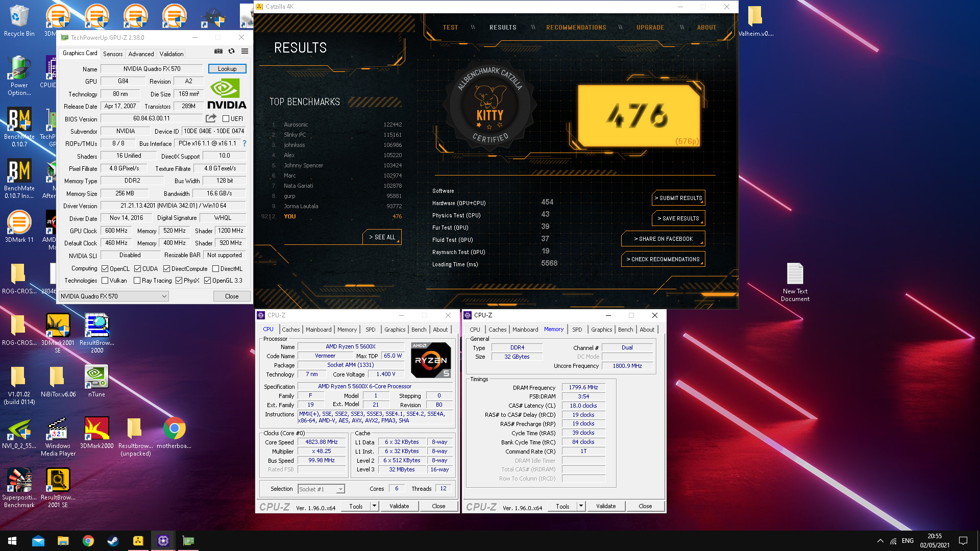Click the NVIDIA logo in GPU-Z

(x=227, y=94)
